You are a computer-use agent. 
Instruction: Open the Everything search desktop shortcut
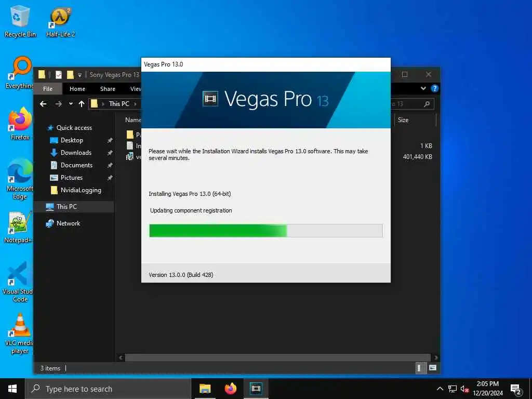click(20, 73)
